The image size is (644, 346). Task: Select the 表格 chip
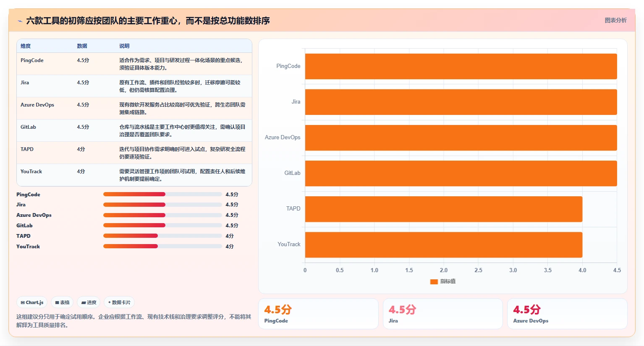pos(63,302)
